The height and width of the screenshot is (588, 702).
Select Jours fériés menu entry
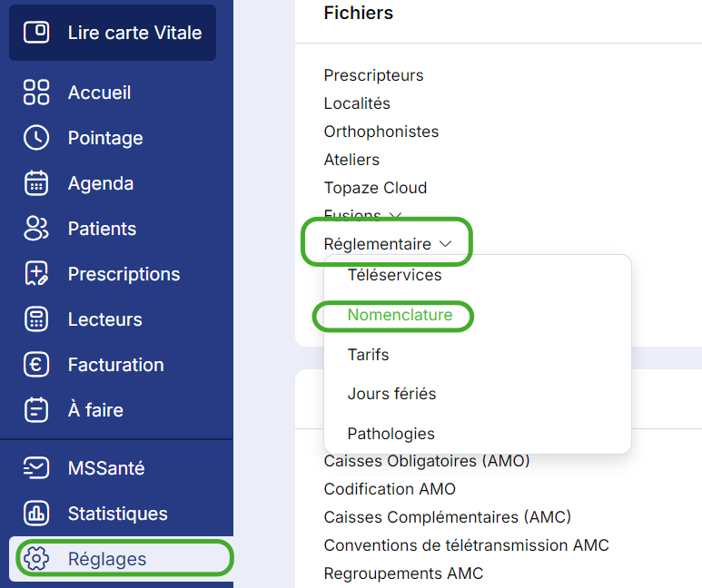pyautogui.click(x=391, y=394)
